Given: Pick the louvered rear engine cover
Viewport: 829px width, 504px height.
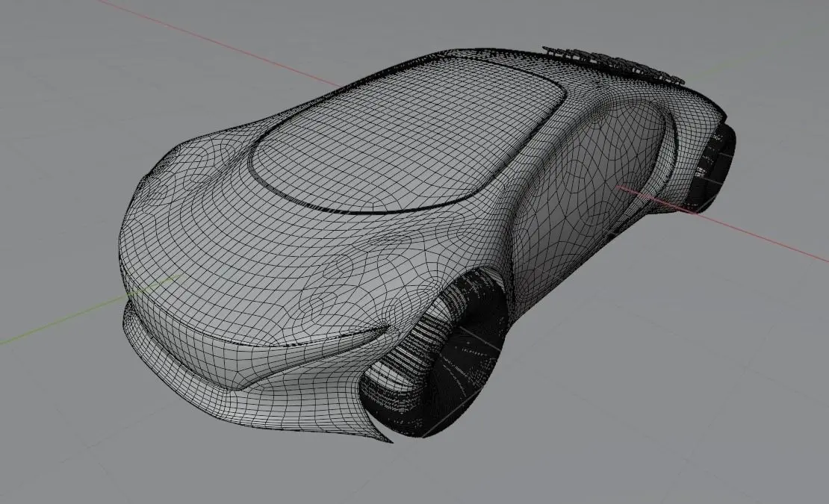Looking at the screenshot, I should (613, 64).
